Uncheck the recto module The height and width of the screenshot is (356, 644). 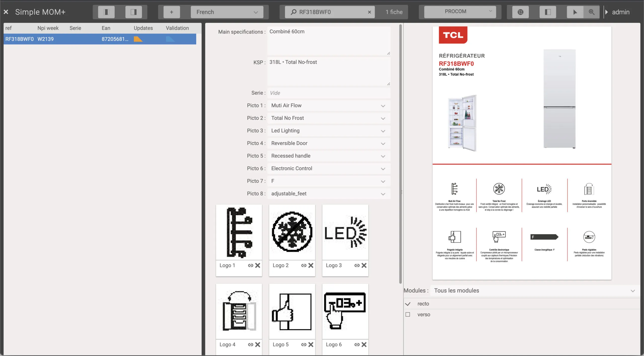click(408, 304)
